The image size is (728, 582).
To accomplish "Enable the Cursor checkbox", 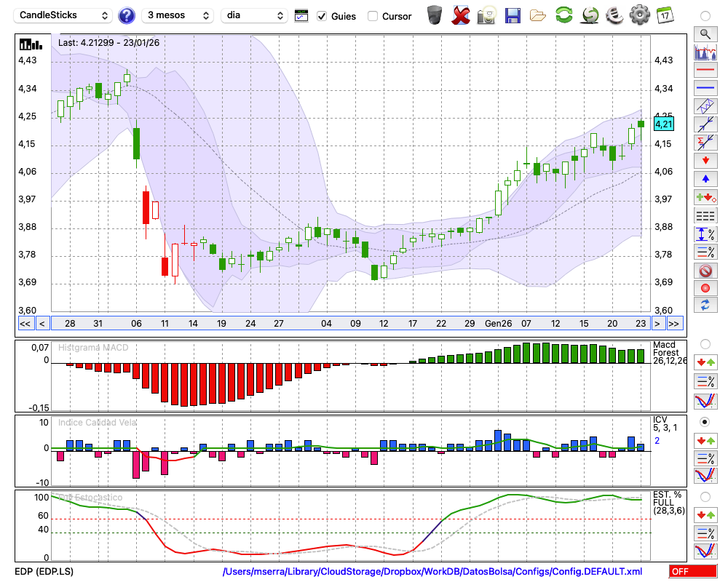I will (x=373, y=16).
